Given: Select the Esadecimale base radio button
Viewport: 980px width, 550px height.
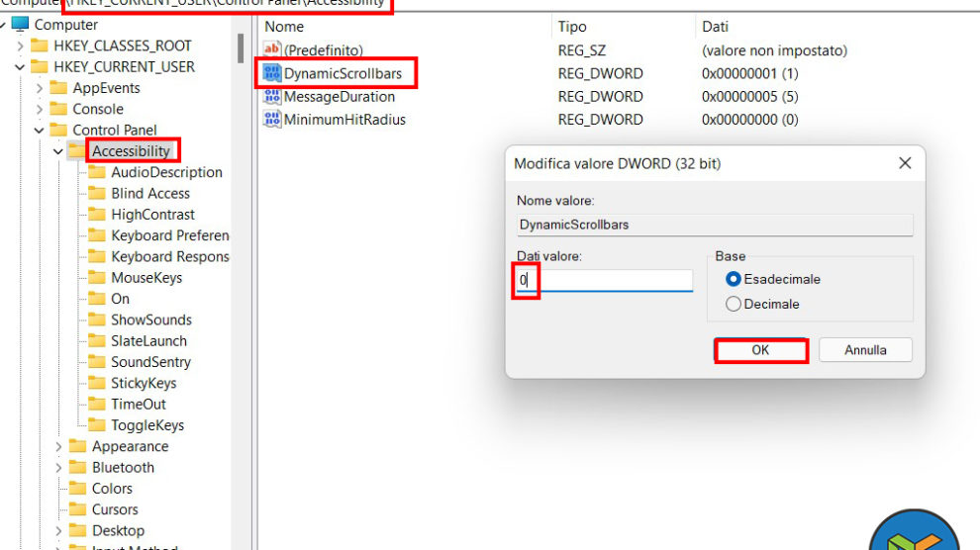Looking at the screenshot, I should [734, 279].
